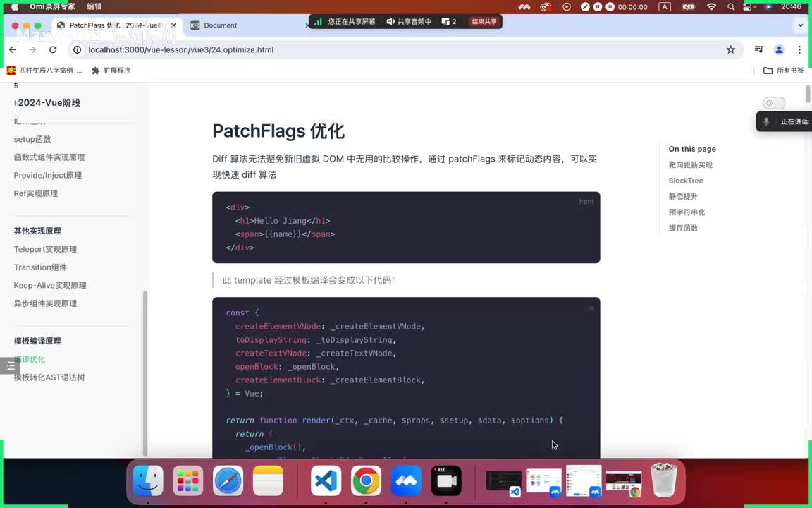Toggle the dark mode appearance switch
This screenshot has width=812, height=508.
[774, 103]
